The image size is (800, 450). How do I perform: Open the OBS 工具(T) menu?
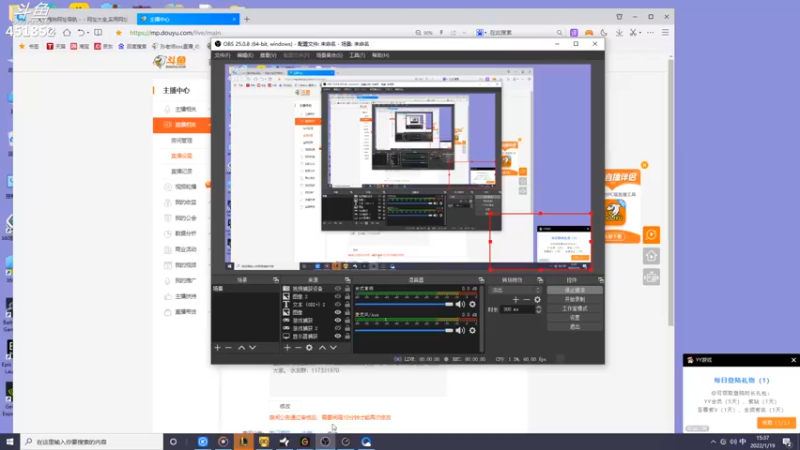click(357, 55)
